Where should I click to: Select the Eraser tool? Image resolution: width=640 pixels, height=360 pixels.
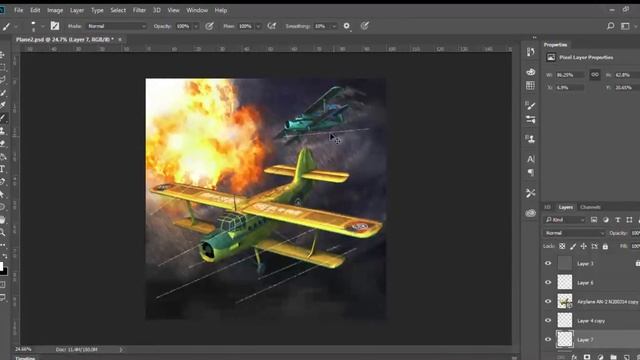click(3, 144)
